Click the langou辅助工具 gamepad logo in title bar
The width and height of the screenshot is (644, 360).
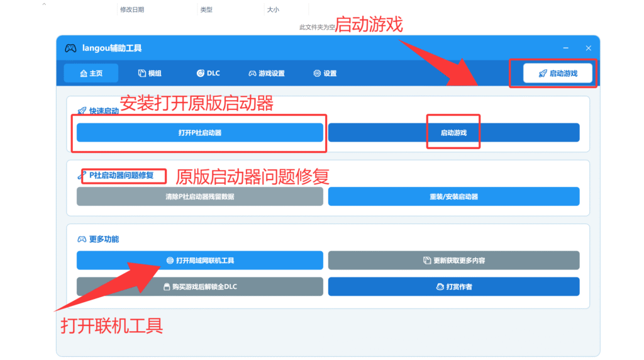pyautogui.click(x=70, y=48)
